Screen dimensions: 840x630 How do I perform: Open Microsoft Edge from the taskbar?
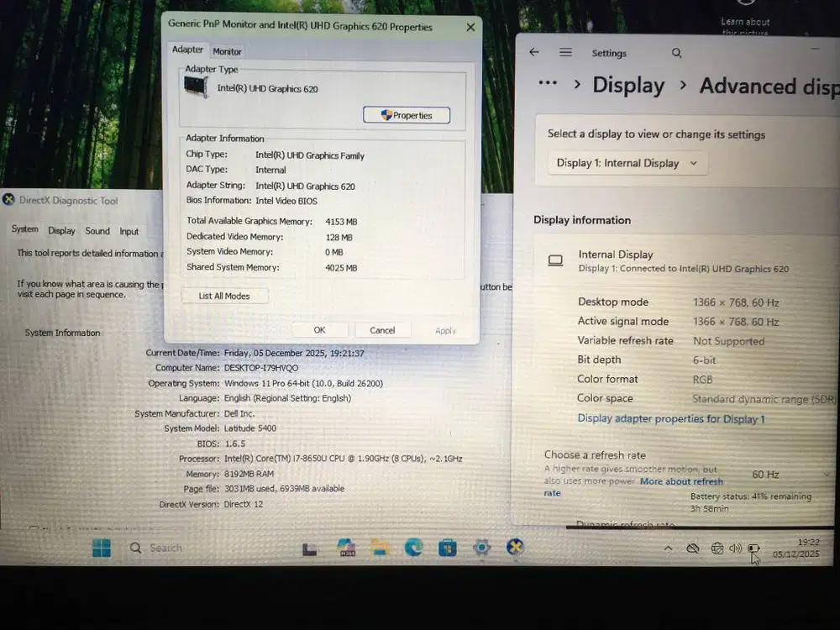(x=413, y=547)
